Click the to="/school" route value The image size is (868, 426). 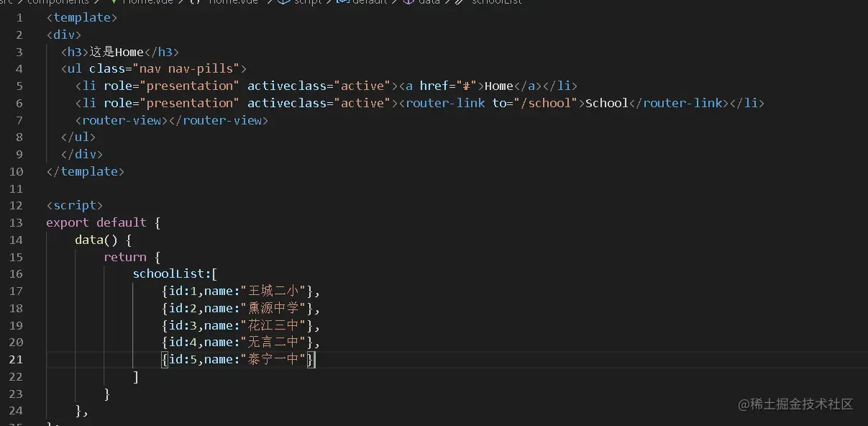coord(535,103)
